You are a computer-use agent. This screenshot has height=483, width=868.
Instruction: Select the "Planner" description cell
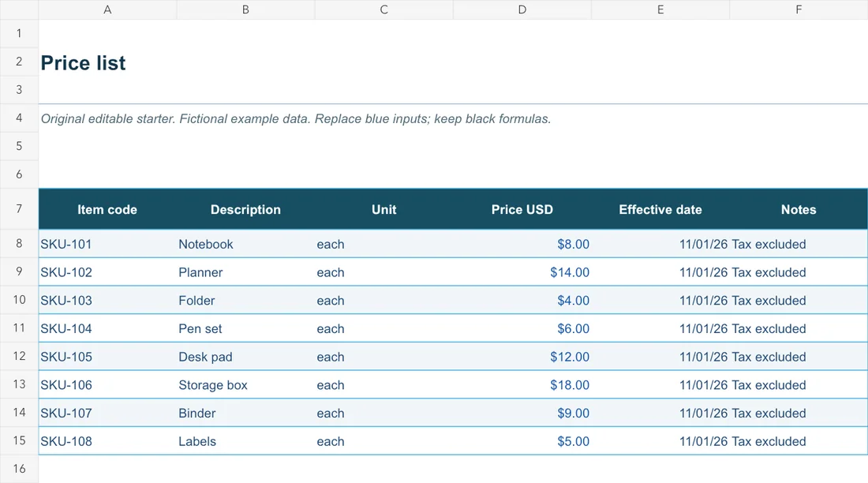[245, 272]
